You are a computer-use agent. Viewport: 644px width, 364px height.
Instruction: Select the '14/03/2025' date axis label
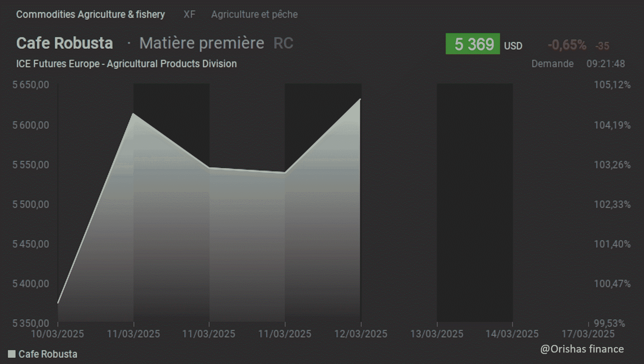pyautogui.click(x=512, y=334)
